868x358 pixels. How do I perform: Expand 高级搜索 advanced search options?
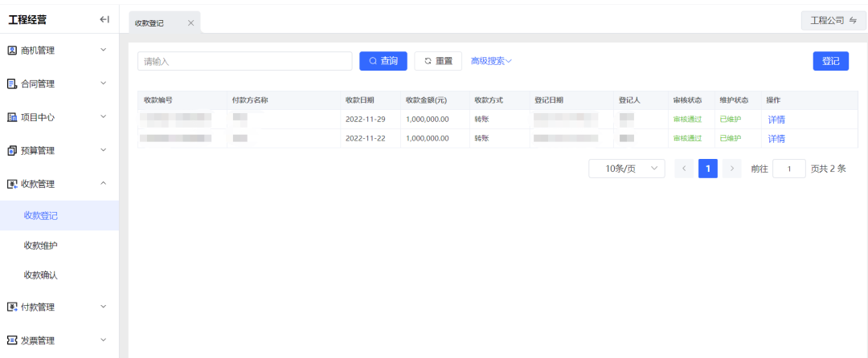[x=491, y=61]
